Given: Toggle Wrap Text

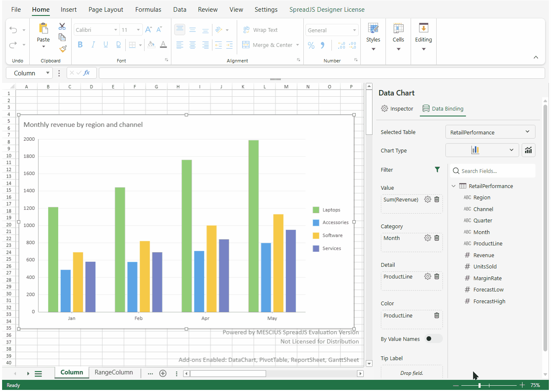Looking at the screenshot, I should (x=260, y=30).
